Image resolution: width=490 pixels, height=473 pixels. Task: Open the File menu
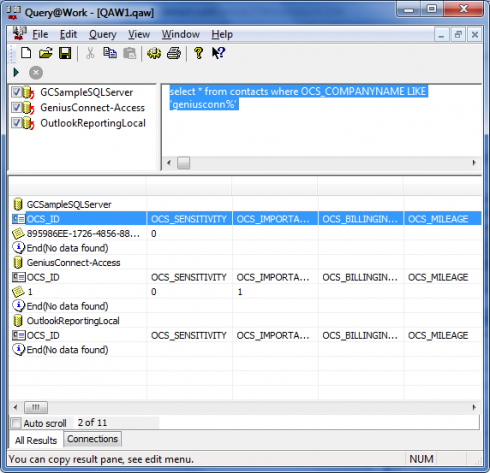(x=40, y=34)
